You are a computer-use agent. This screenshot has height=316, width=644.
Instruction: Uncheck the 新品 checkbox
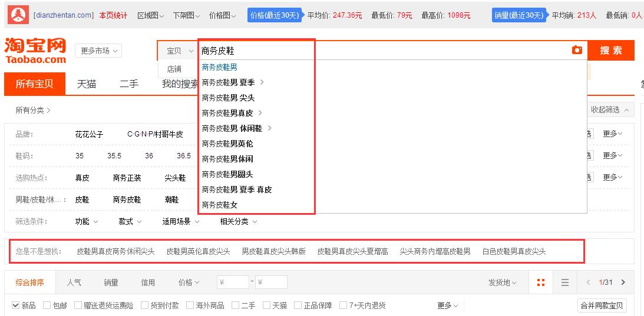coord(16,305)
